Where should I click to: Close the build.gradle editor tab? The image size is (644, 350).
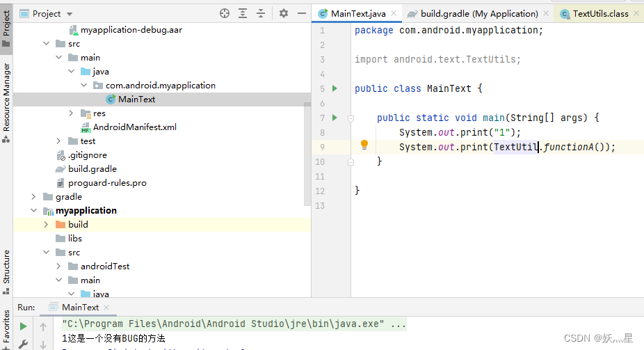[x=546, y=13]
